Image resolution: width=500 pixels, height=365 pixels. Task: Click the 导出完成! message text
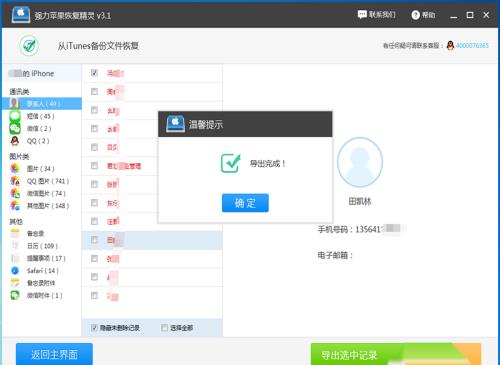pyautogui.click(x=268, y=163)
